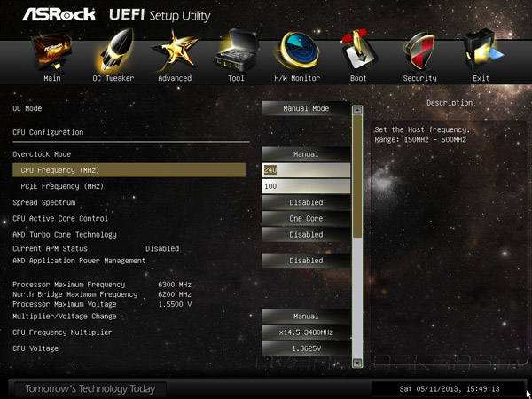Click the '6200 MHz' North Bridge value
Viewport: 532px width, 399px height.
175,294
